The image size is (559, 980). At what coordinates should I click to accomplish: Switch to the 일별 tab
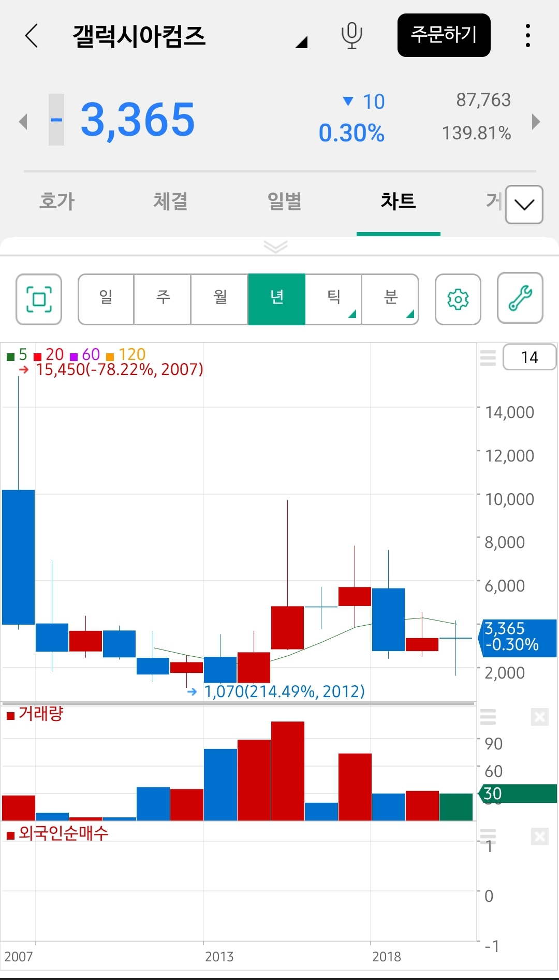point(284,201)
